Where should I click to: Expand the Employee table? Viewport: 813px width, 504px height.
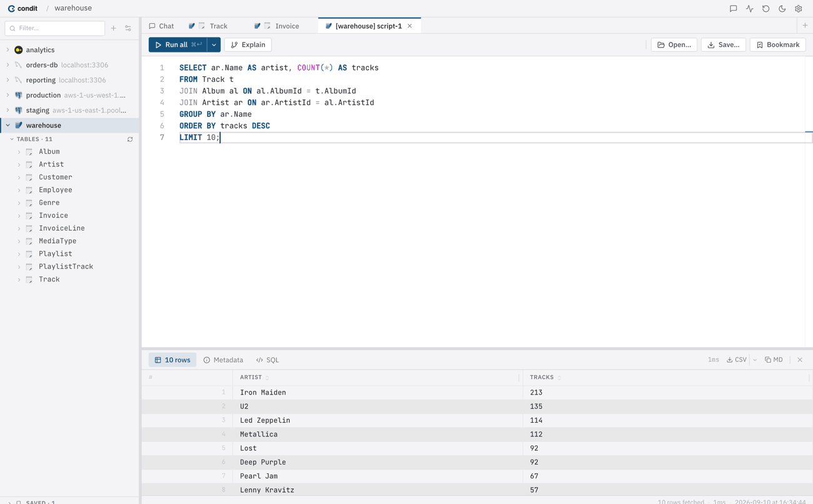(19, 190)
